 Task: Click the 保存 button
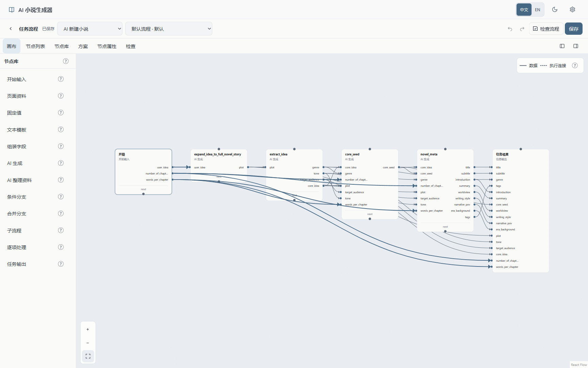574,29
